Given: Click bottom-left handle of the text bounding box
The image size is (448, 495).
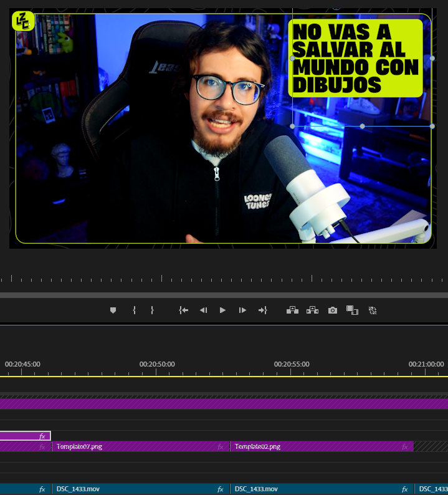Looking at the screenshot, I should [x=292, y=127].
